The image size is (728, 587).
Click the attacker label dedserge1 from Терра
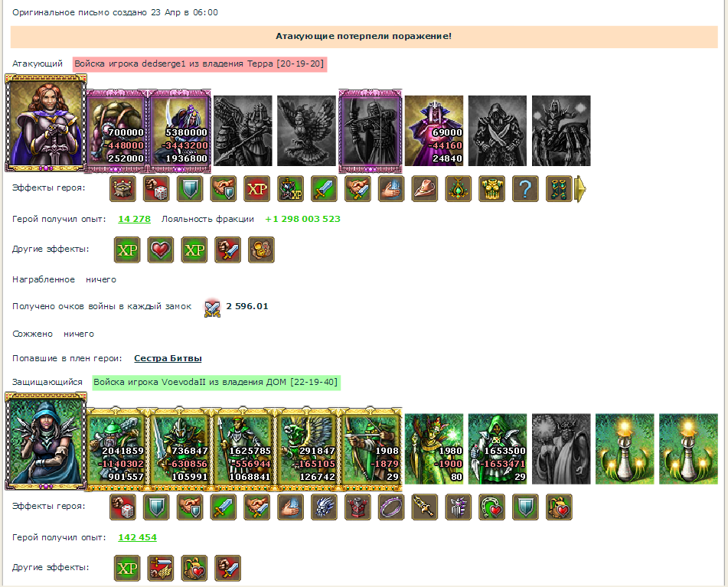(x=200, y=64)
